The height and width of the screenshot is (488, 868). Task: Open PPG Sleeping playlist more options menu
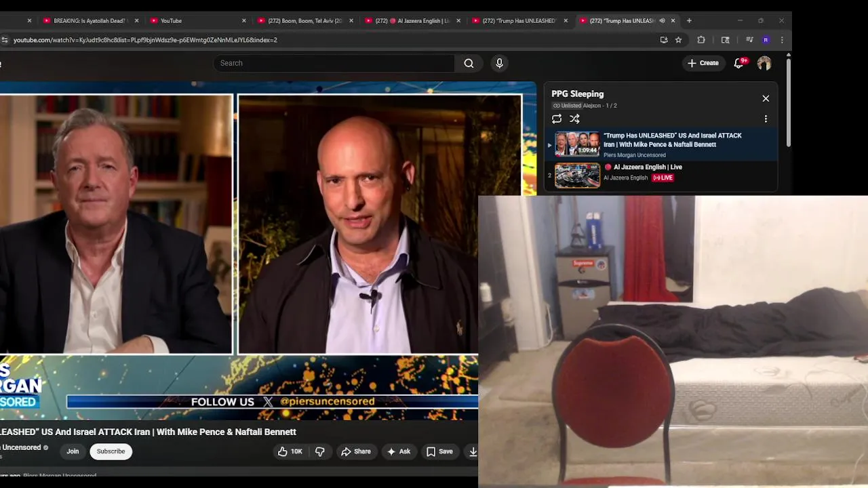tap(766, 119)
